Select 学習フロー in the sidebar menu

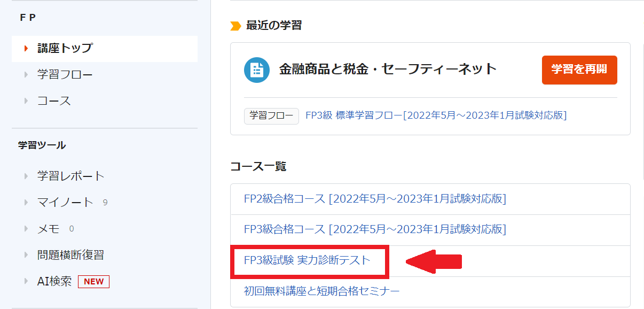[65, 75]
